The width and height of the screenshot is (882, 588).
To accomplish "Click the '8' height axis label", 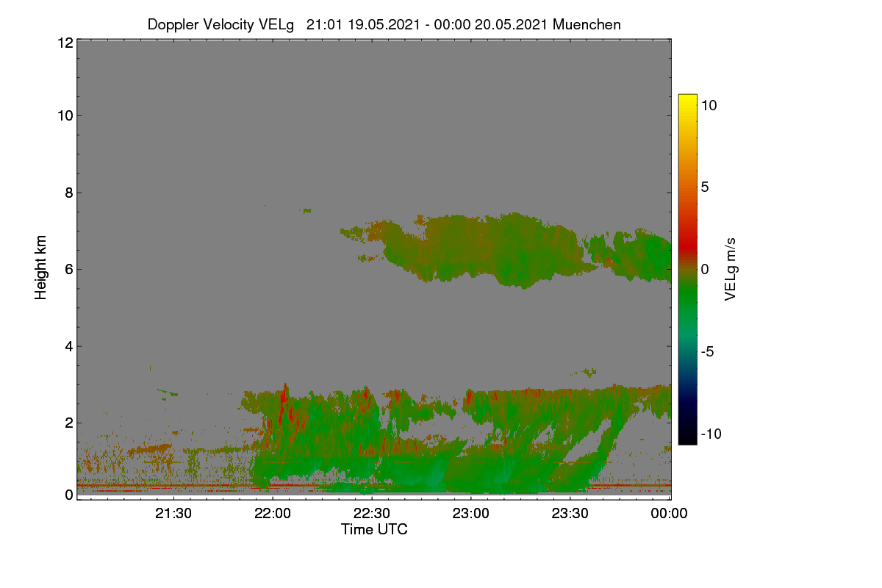I will (68, 193).
